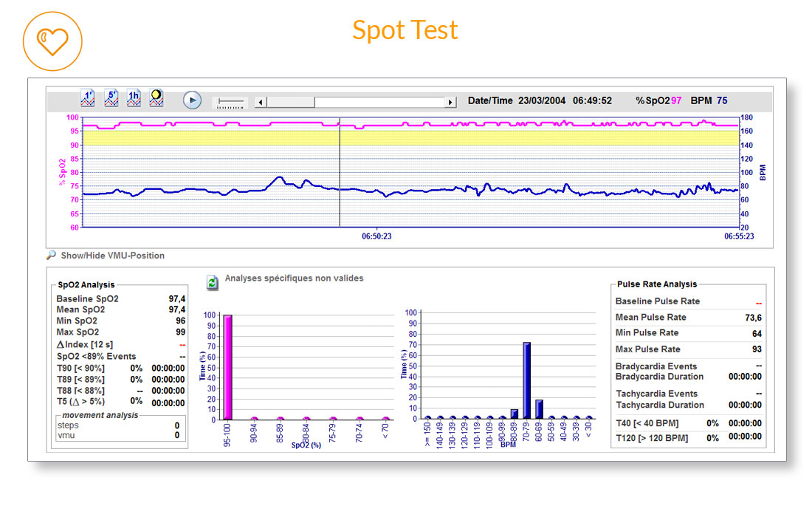
Task: Start playback with the play button
Action: [x=192, y=100]
